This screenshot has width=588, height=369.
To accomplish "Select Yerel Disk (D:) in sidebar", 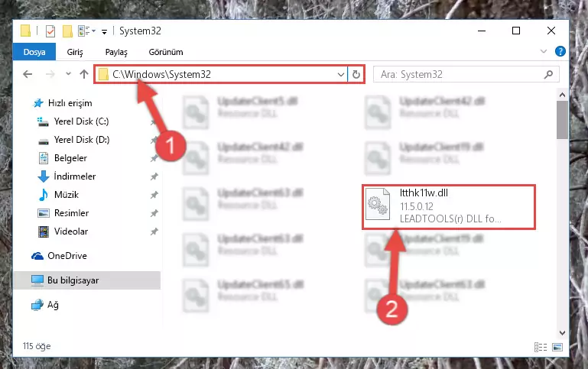I will 82,140.
